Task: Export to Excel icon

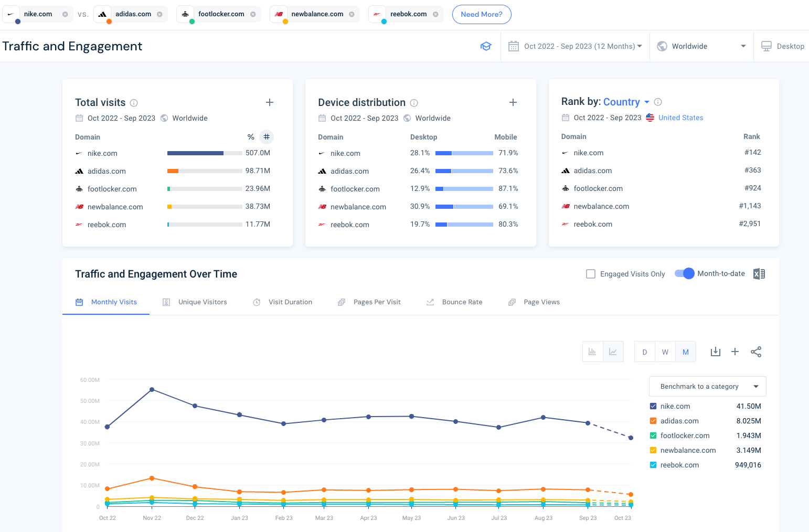Action: click(x=759, y=274)
